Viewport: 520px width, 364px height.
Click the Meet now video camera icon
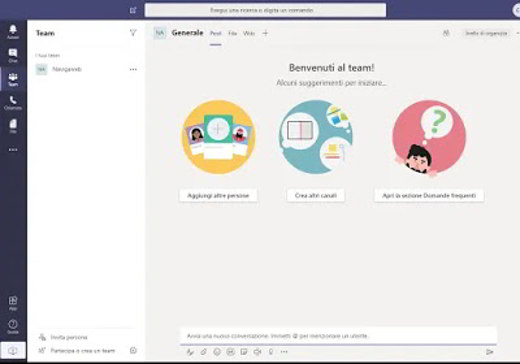coord(257,352)
